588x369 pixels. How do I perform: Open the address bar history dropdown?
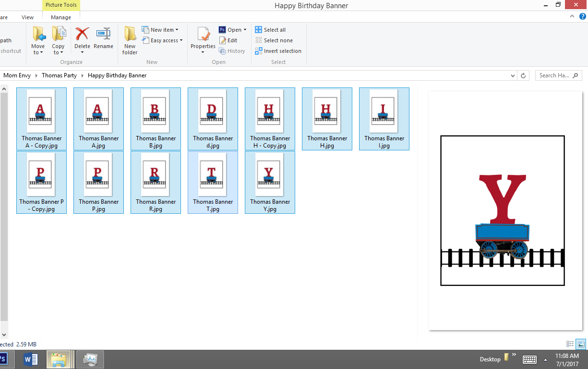[x=513, y=75]
